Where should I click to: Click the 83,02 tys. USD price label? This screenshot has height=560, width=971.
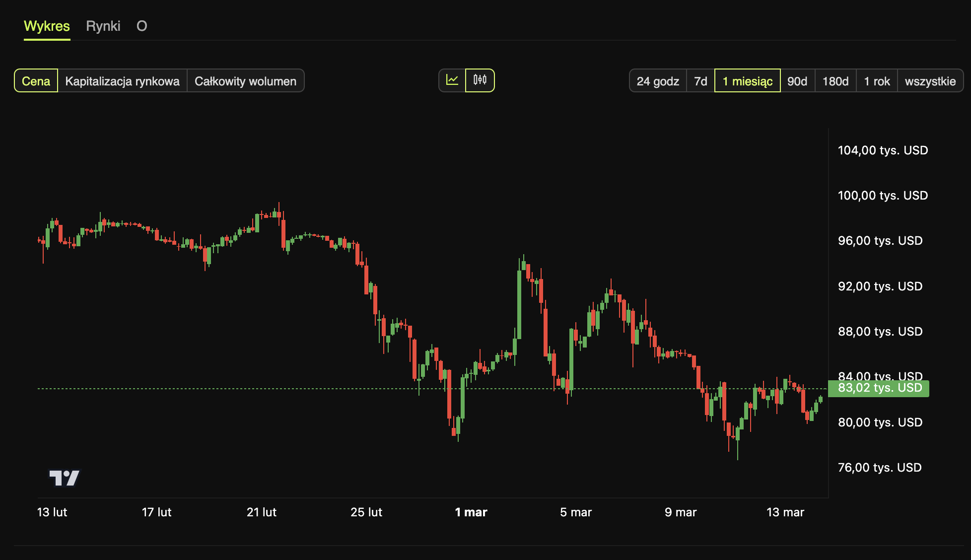(x=879, y=388)
